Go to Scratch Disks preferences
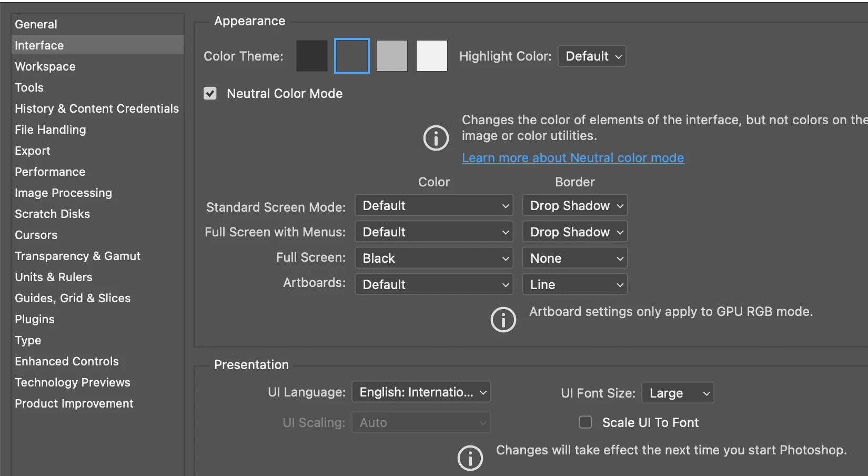The width and height of the screenshot is (868, 476). [x=53, y=214]
